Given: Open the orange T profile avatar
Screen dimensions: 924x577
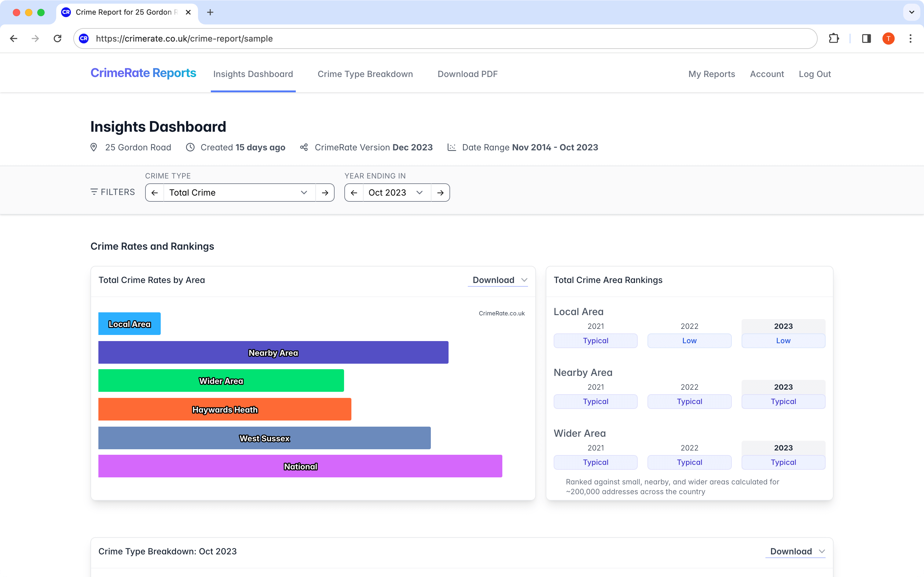Looking at the screenshot, I should (x=889, y=39).
